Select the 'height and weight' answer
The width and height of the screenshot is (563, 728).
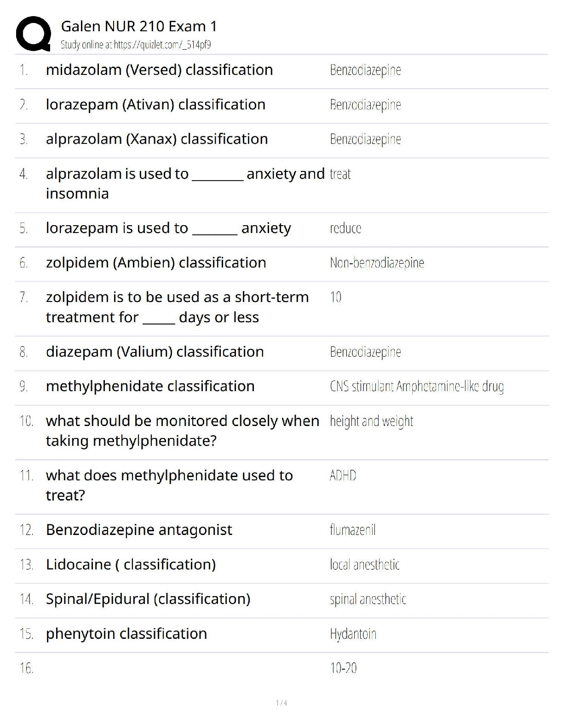pos(371,421)
